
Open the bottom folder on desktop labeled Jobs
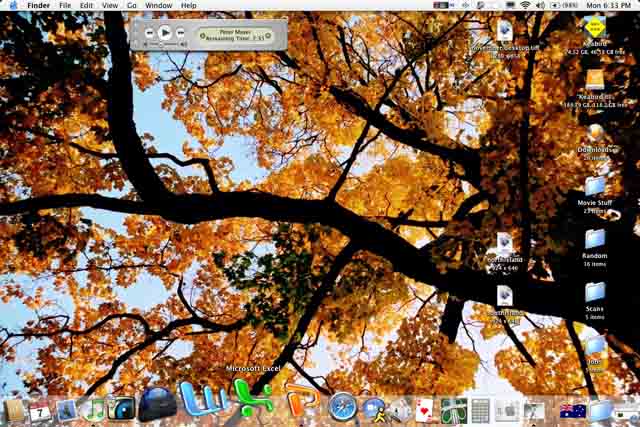[595, 346]
